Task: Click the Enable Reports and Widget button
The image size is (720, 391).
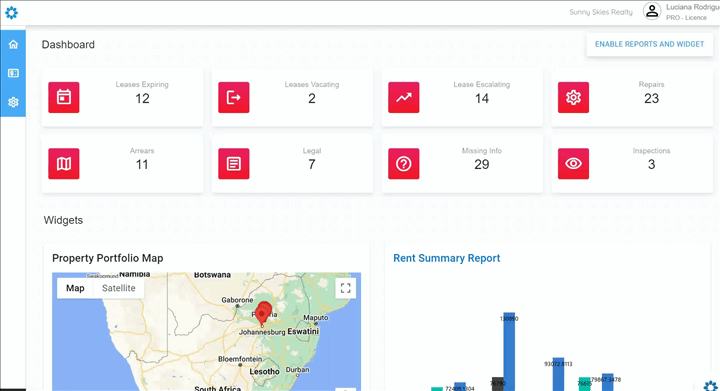Action: [649, 44]
